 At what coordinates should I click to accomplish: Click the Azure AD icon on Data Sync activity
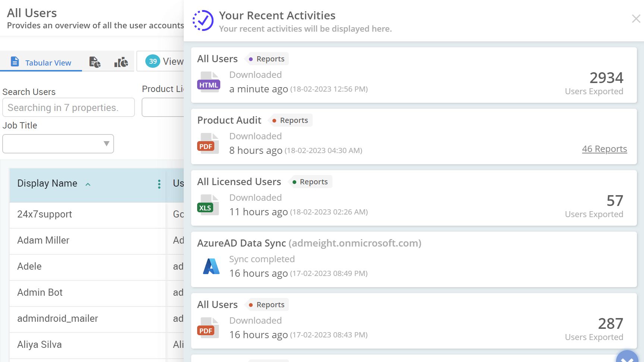pos(211,266)
